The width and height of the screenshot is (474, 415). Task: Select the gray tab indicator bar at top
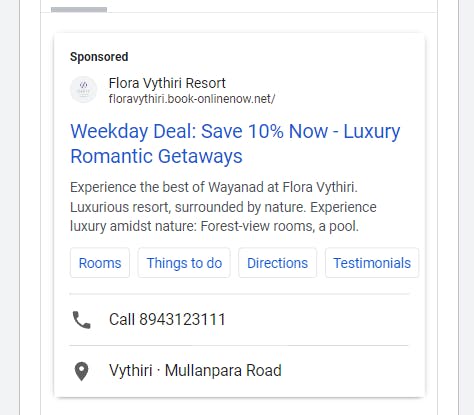79,10
